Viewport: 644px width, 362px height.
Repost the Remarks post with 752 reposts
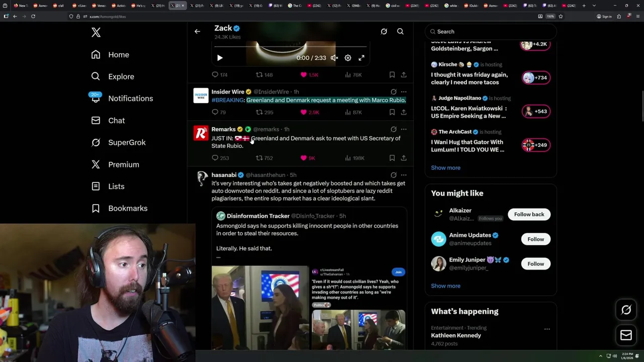coord(264,158)
